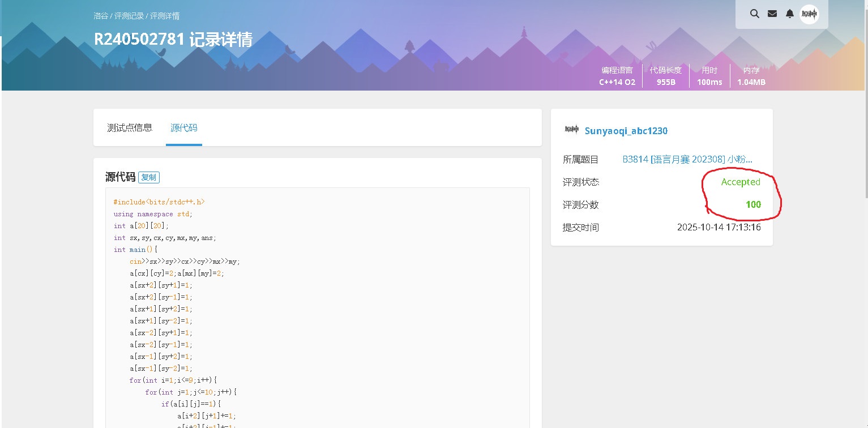Open the Sunyaoqi_abc1230 user profile link
The height and width of the screenshot is (428, 868).
click(x=626, y=131)
